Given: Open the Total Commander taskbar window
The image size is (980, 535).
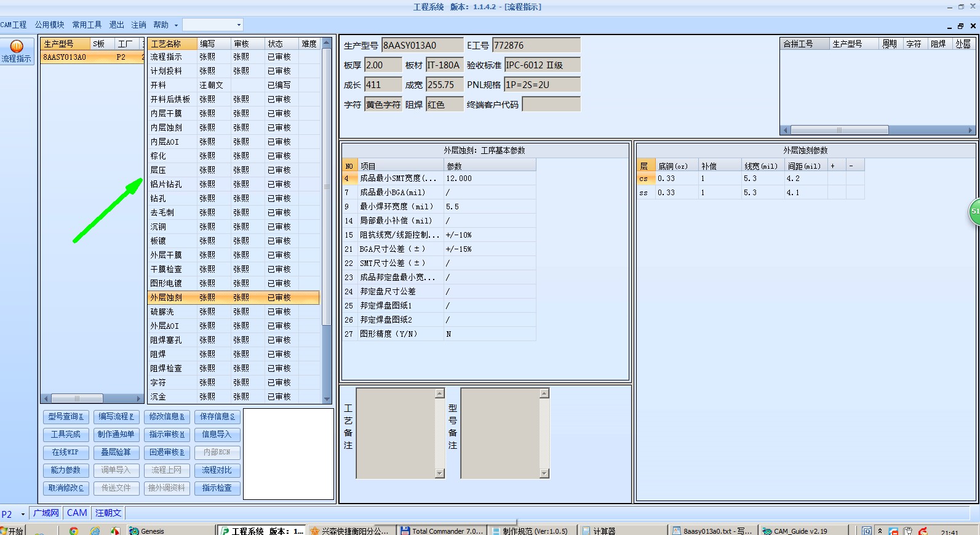Looking at the screenshot, I should [442, 531].
